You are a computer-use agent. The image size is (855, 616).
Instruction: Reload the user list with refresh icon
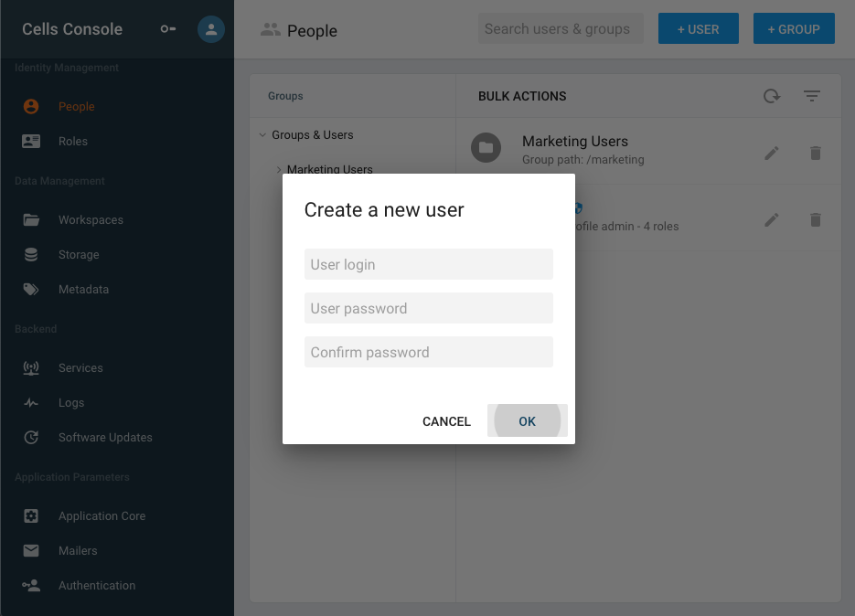point(772,97)
